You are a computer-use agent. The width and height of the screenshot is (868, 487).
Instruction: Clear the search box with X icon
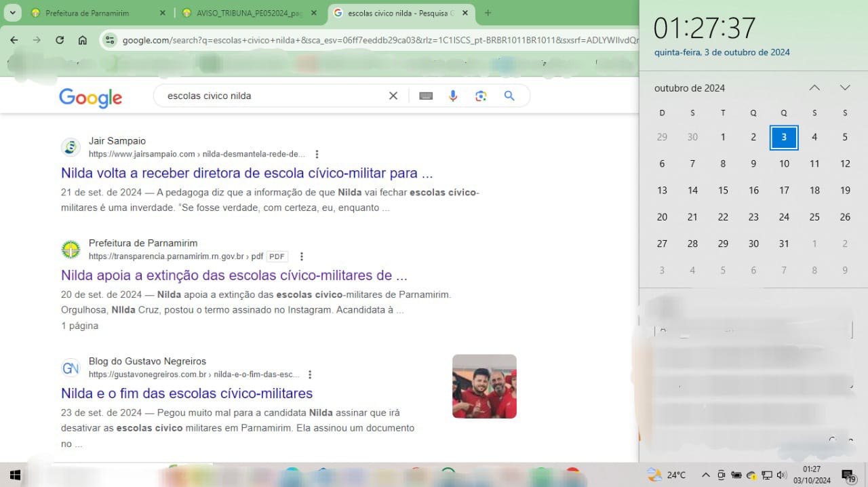click(393, 96)
